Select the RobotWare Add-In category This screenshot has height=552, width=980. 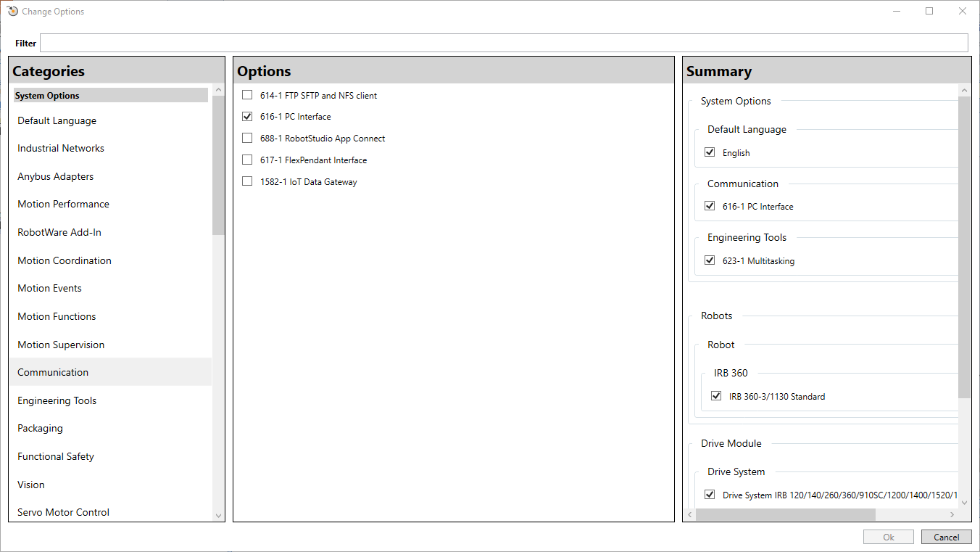(110, 232)
